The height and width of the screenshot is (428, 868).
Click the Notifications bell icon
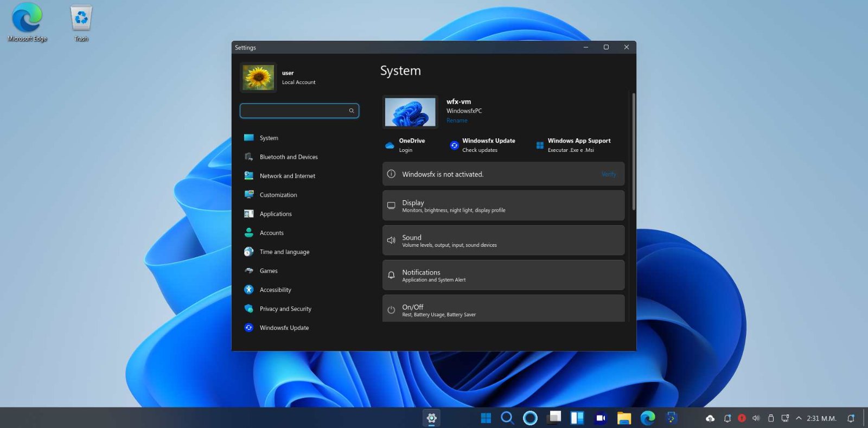click(391, 275)
